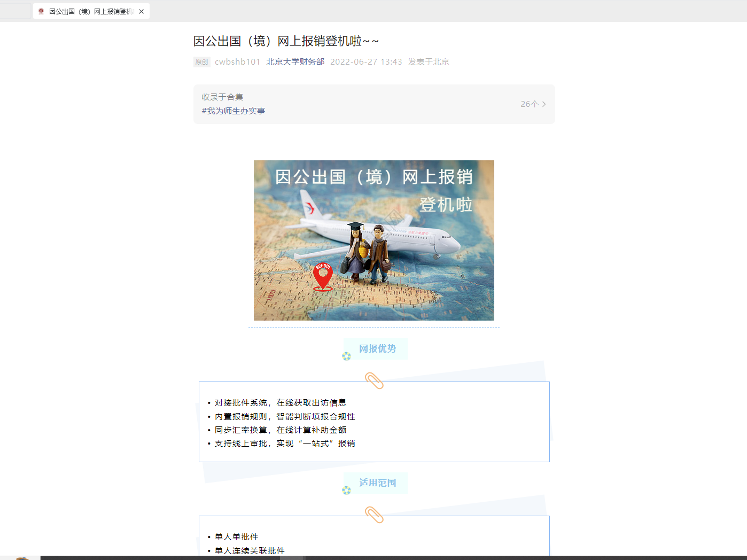Select the 因公出国（境）网上报销 tab title
This screenshot has height=560, width=747.
click(x=91, y=11)
